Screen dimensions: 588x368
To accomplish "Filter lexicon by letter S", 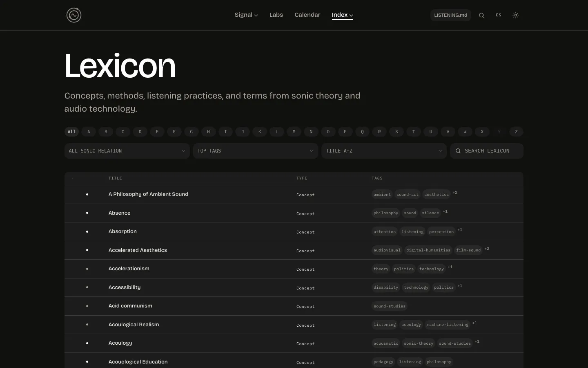I will tap(396, 132).
